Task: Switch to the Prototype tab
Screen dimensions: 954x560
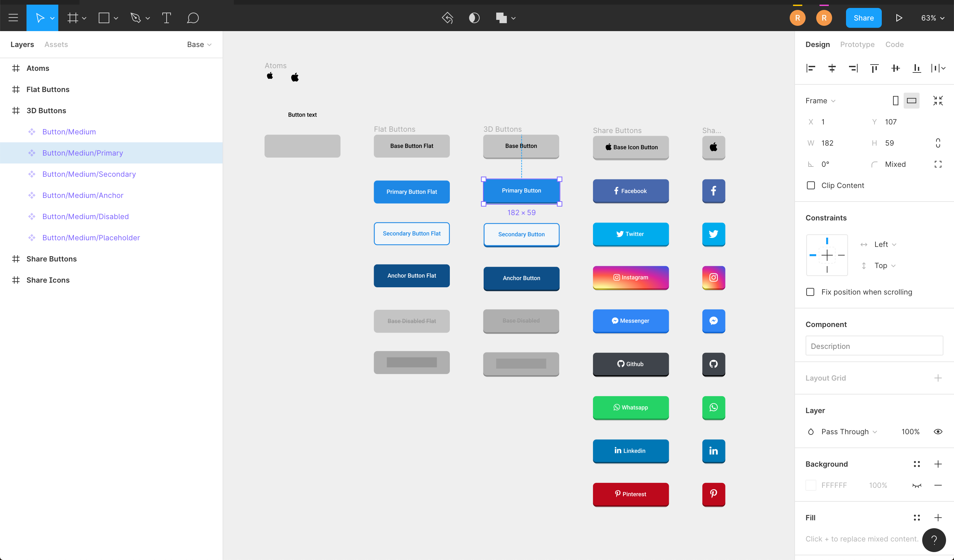Action: click(857, 44)
